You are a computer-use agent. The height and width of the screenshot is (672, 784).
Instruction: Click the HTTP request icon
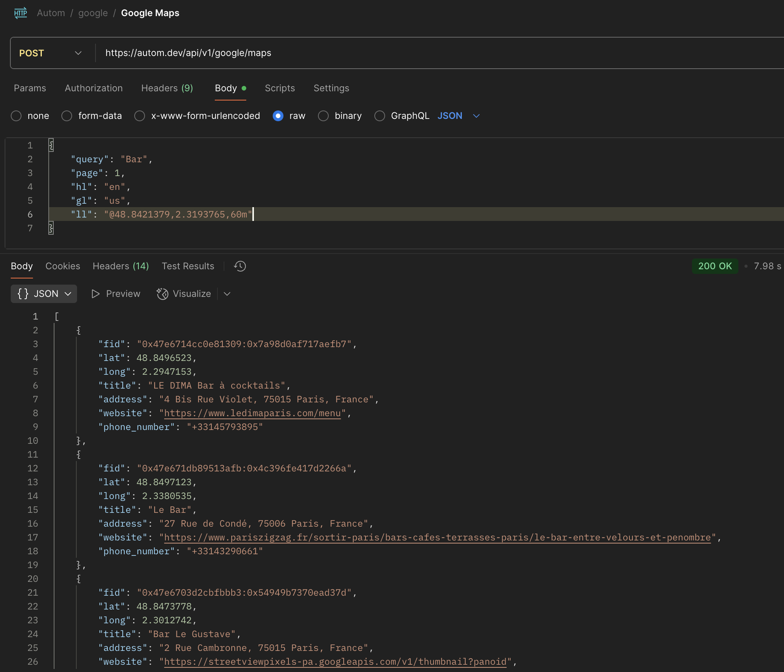(20, 13)
